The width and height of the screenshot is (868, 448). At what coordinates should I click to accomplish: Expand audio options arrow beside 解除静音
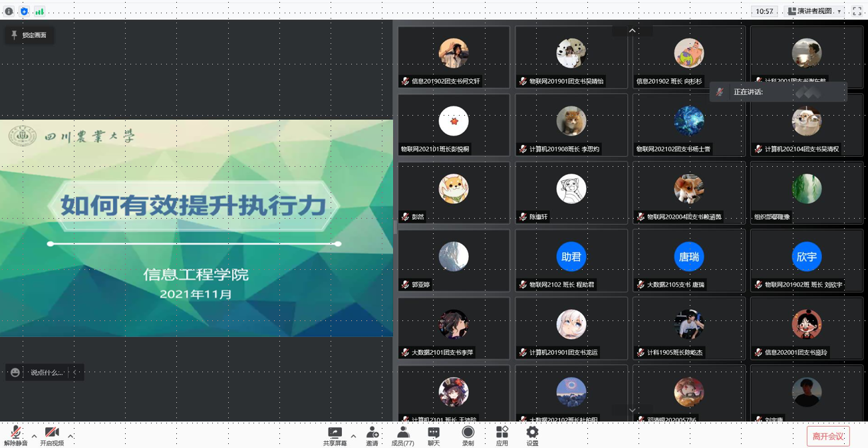point(34,437)
